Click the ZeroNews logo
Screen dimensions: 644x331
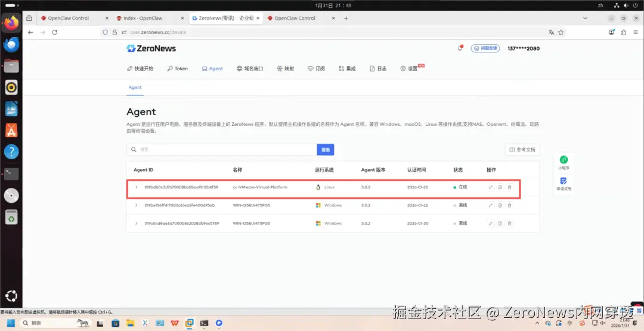pyautogui.click(x=151, y=48)
